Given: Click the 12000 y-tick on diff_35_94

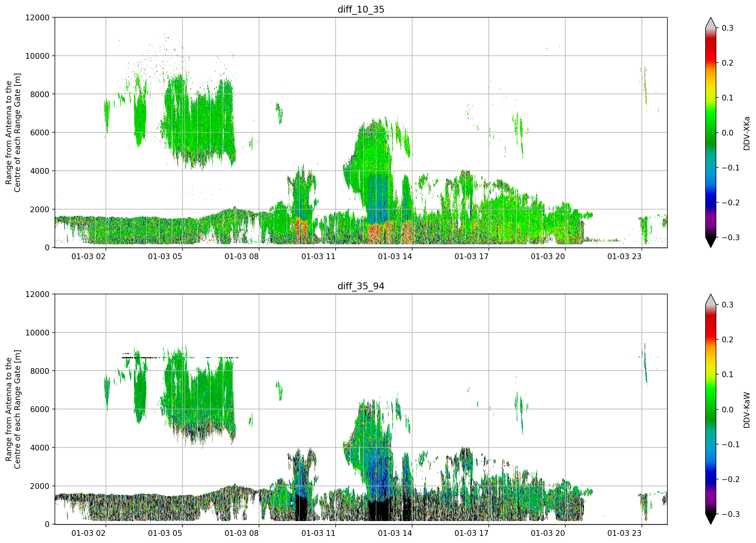Looking at the screenshot, I should [37, 294].
